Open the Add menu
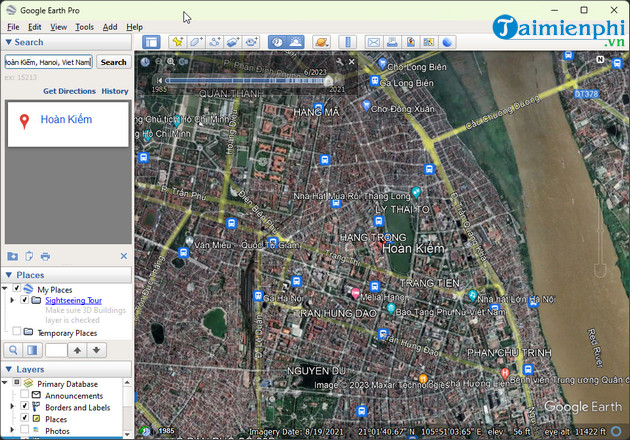Screen dimensions: 630x440 click(x=110, y=27)
